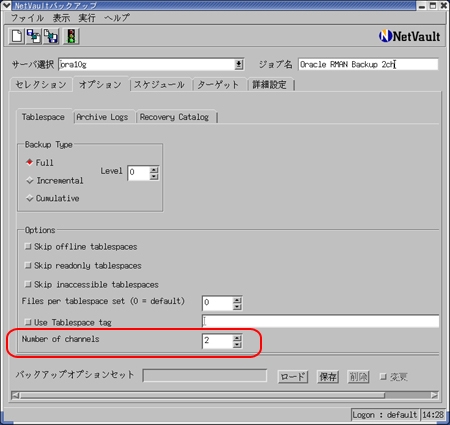Select the Cumulative backup type
Screen dimensions: 450x425
click(x=53, y=198)
